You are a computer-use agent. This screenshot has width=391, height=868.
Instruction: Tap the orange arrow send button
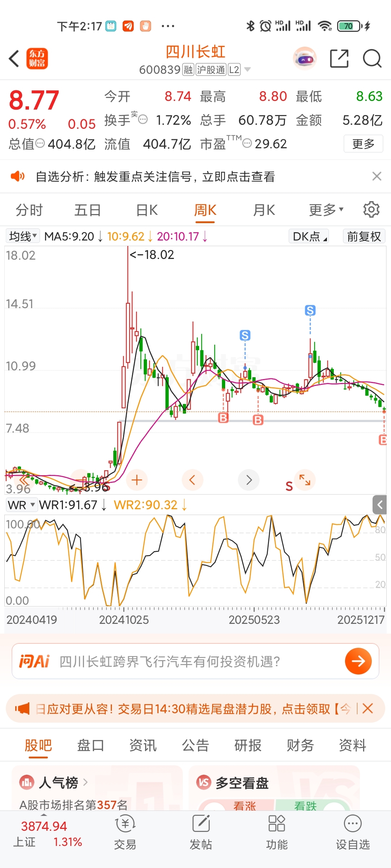[358, 661]
